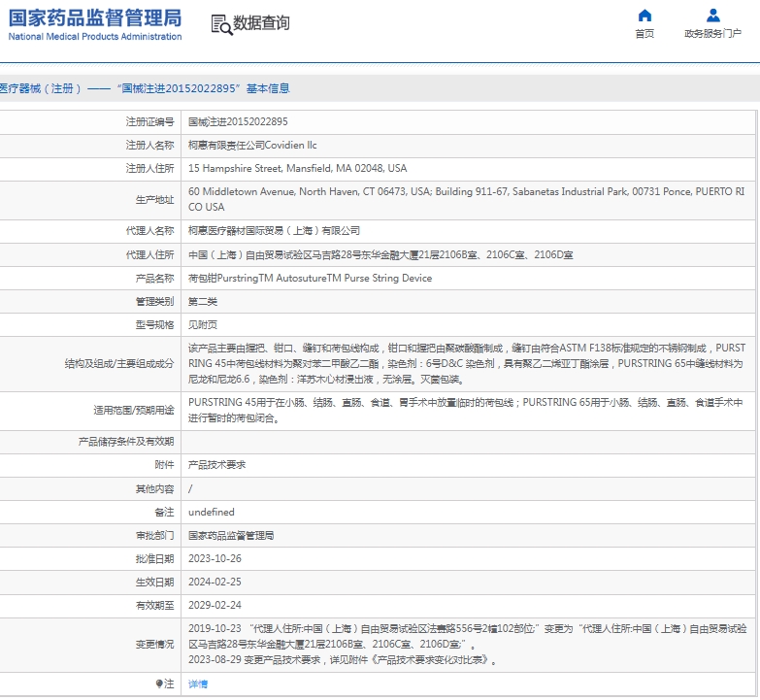The width and height of the screenshot is (760, 700).
Task: Click the 批准日期 label
Action: pyautogui.click(x=154, y=558)
